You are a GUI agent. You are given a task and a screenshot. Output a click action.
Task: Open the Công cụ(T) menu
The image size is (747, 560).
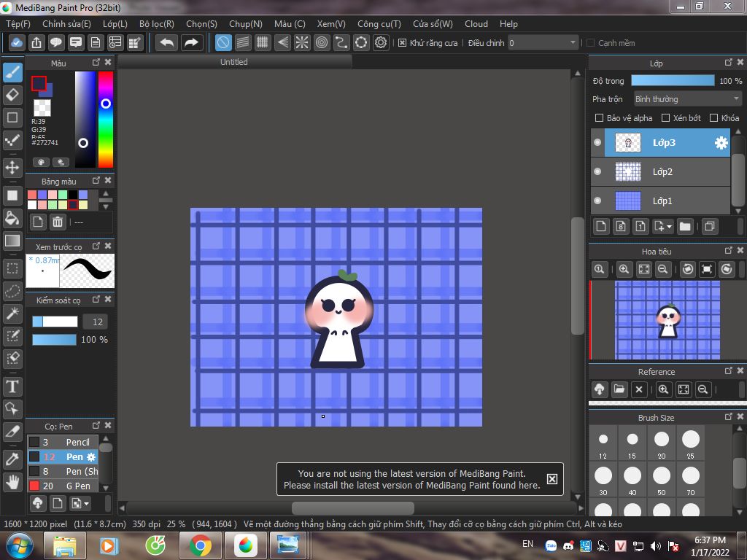(x=379, y=24)
